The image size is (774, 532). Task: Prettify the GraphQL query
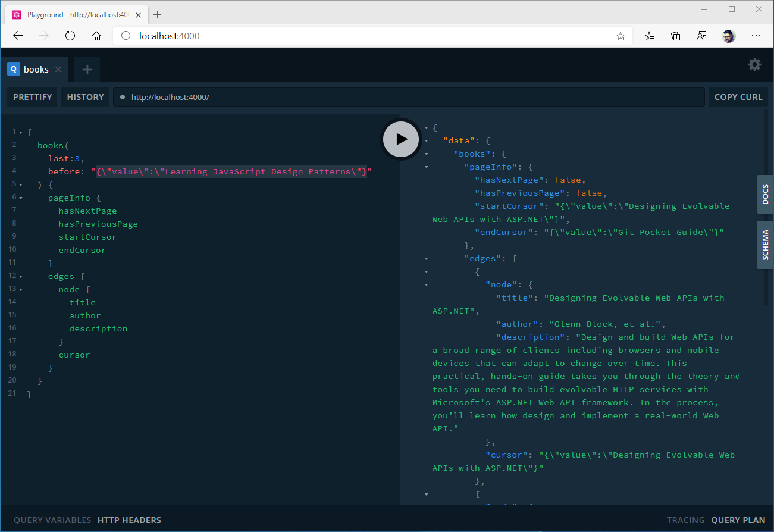32,97
